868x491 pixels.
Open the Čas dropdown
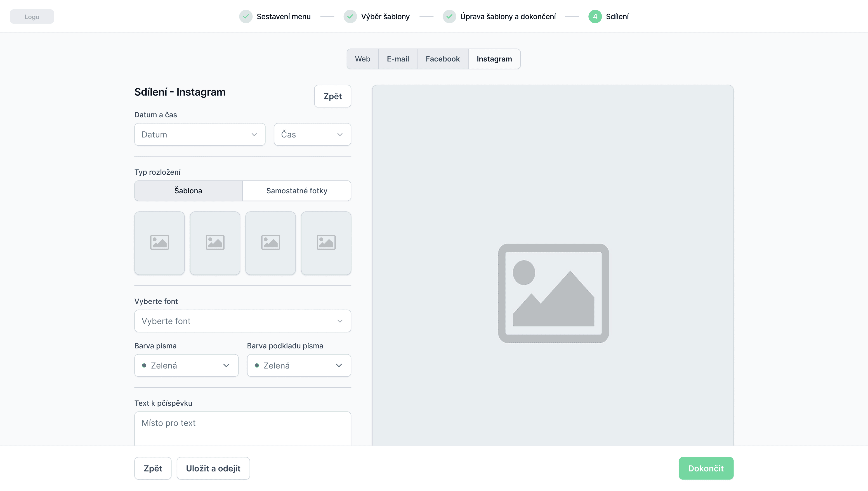(x=312, y=134)
